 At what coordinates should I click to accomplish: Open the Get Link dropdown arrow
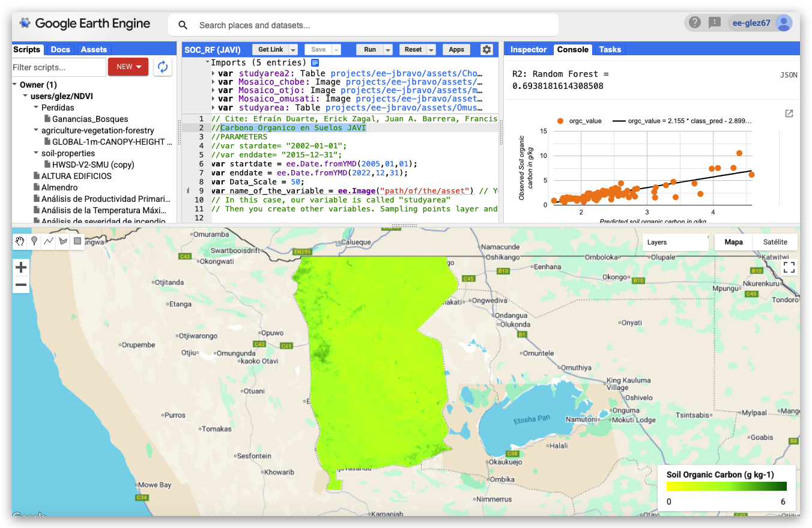click(x=293, y=50)
